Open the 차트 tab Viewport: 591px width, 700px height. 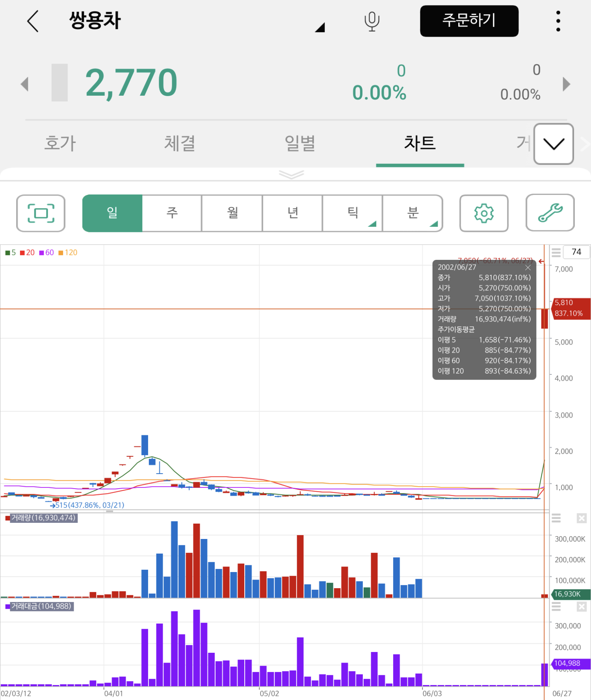click(x=420, y=143)
